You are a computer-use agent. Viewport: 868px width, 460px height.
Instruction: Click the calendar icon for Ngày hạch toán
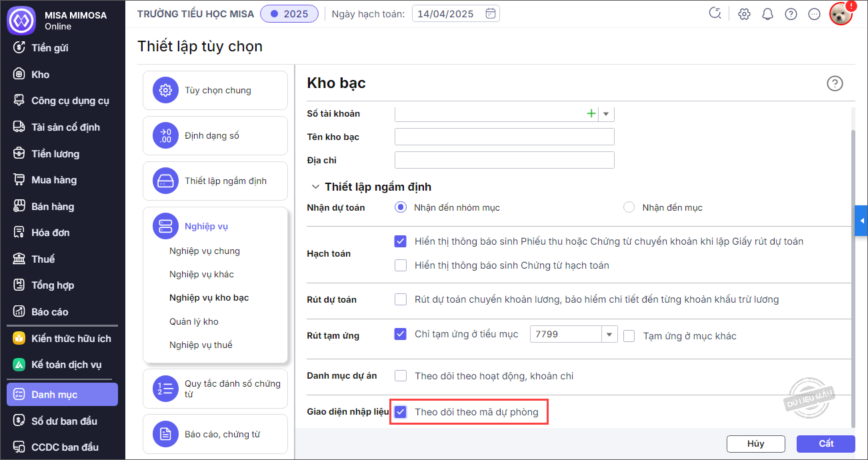click(x=491, y=13)
